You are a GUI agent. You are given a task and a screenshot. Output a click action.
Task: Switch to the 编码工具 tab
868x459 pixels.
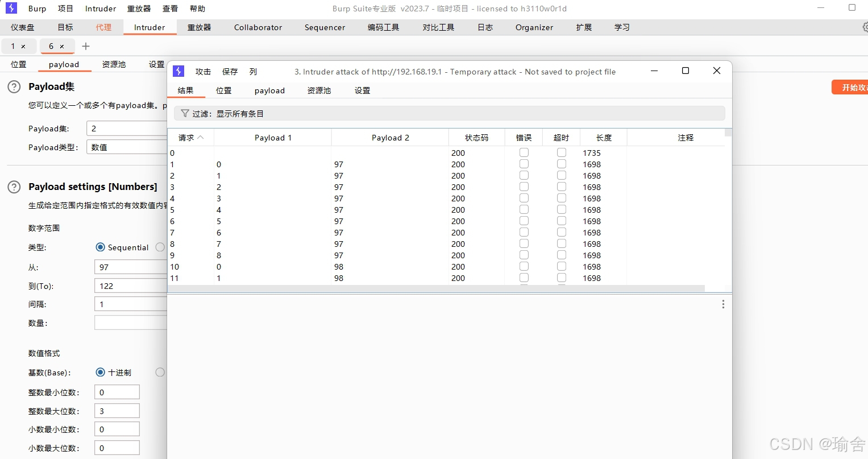tap(383, 27)
